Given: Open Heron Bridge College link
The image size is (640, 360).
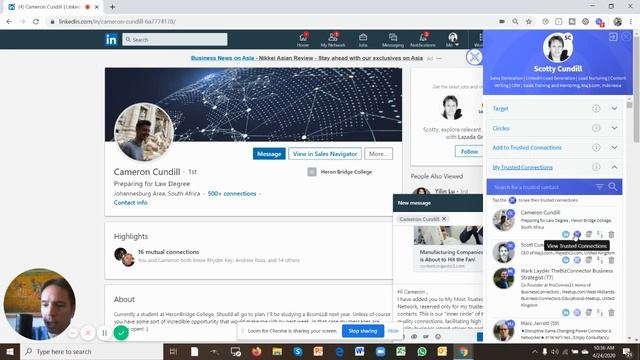Looking at the screenshot, I should click(x=346, y=172).
